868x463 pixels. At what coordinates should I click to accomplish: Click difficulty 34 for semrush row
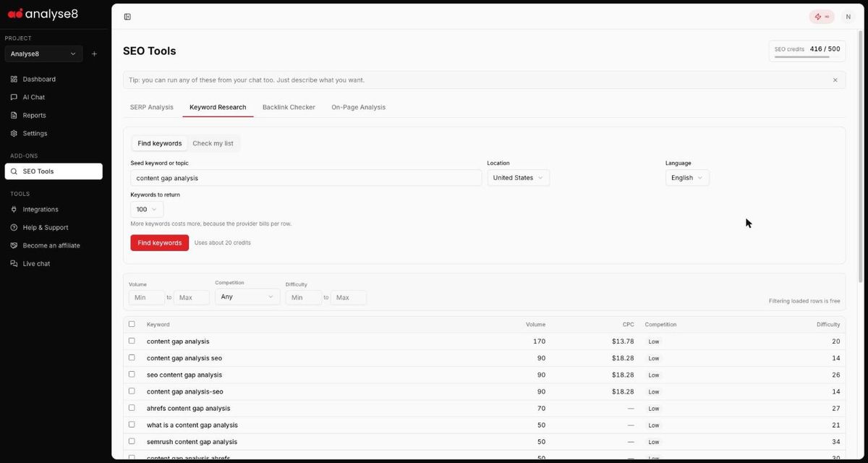click(x=836, y=442)
